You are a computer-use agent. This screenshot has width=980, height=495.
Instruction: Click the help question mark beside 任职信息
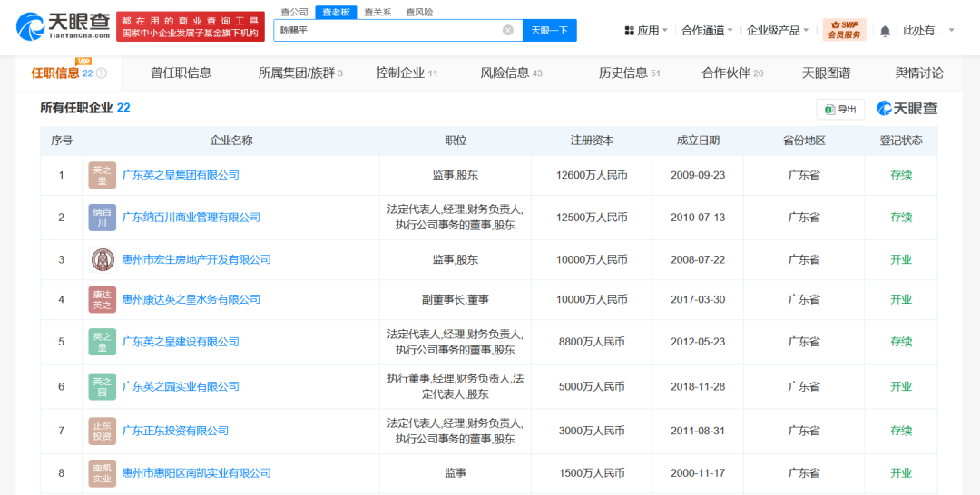[x=102, y=73]
